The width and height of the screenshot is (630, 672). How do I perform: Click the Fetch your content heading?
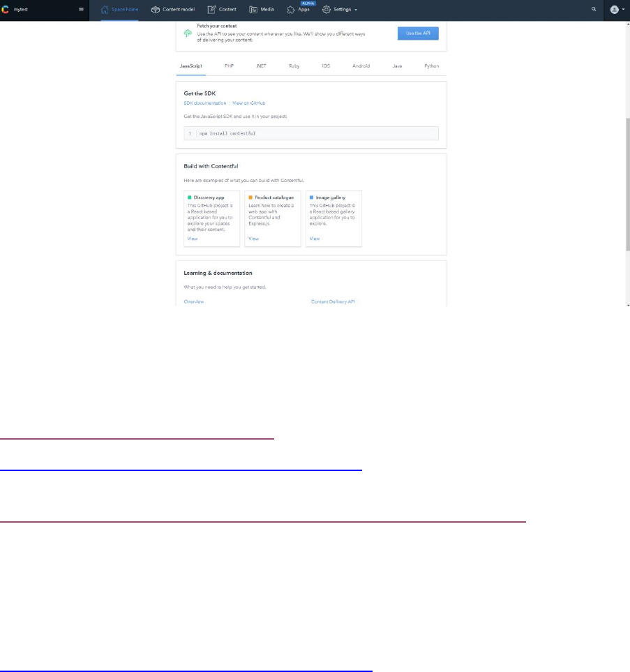[x=217, y=26]
